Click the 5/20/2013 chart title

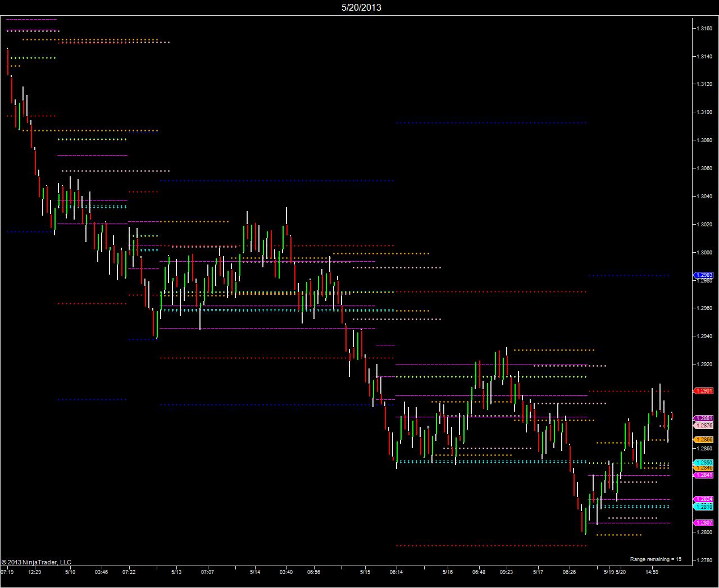pos(361,7)
